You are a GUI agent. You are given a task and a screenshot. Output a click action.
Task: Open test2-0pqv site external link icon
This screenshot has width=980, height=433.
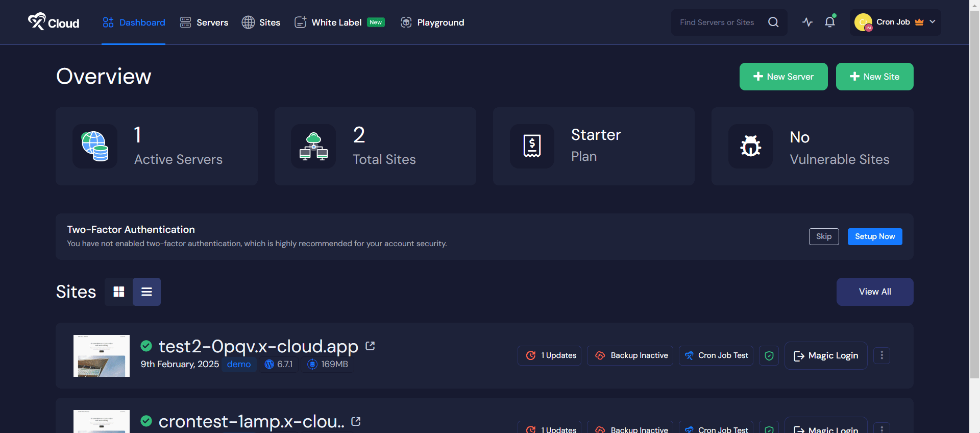[x=370, y=346]
